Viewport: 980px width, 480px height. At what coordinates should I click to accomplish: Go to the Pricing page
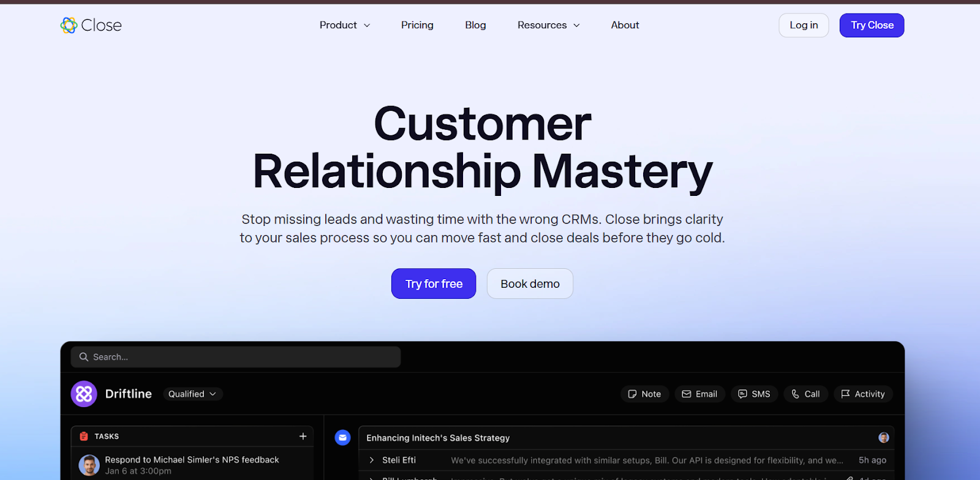417,25
